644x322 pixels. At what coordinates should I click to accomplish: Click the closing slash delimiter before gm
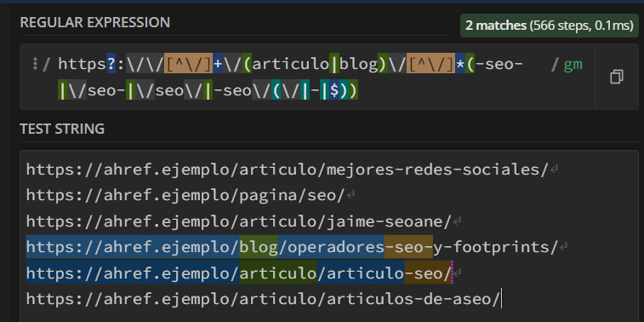[555, 64]
